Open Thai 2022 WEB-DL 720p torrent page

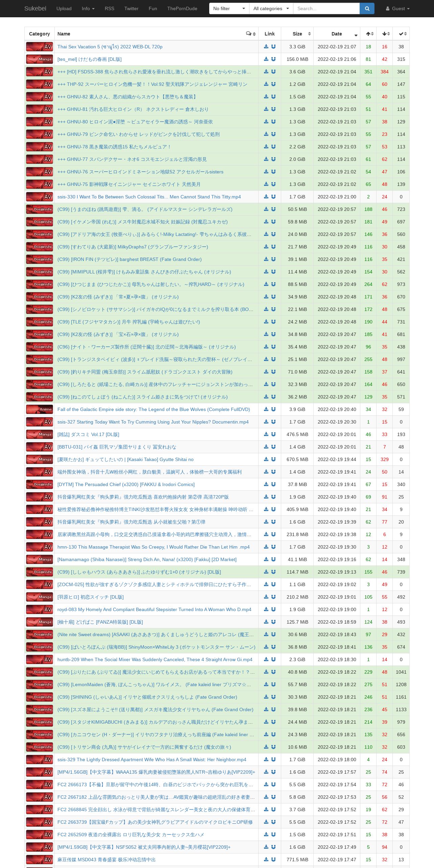pyautogui.click(x=110, y=47)
